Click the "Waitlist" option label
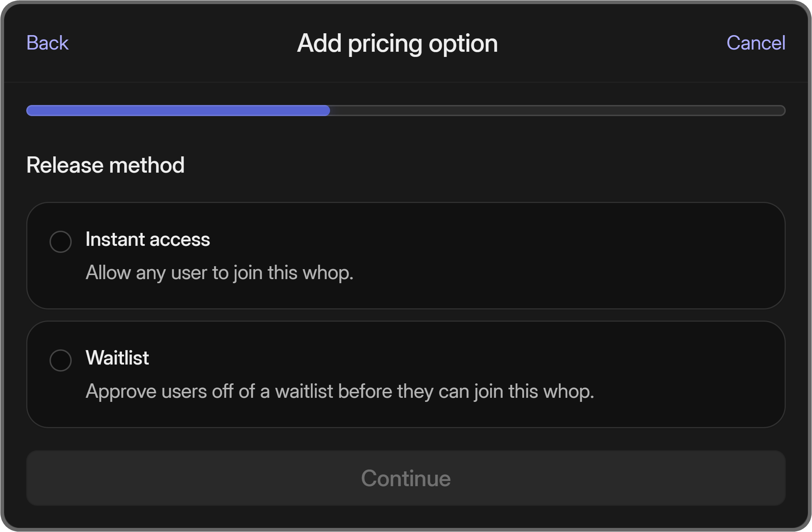 [x=117, y=358]
